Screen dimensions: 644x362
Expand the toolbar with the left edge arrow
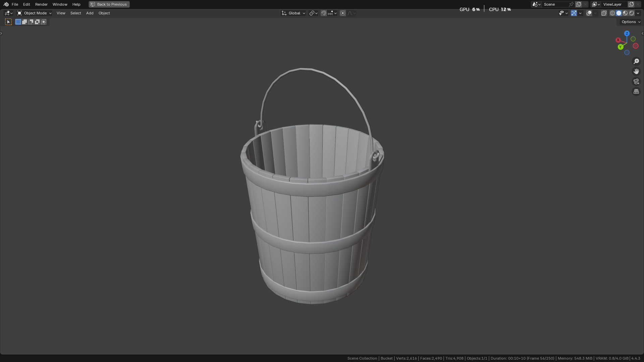coord(1,33)
